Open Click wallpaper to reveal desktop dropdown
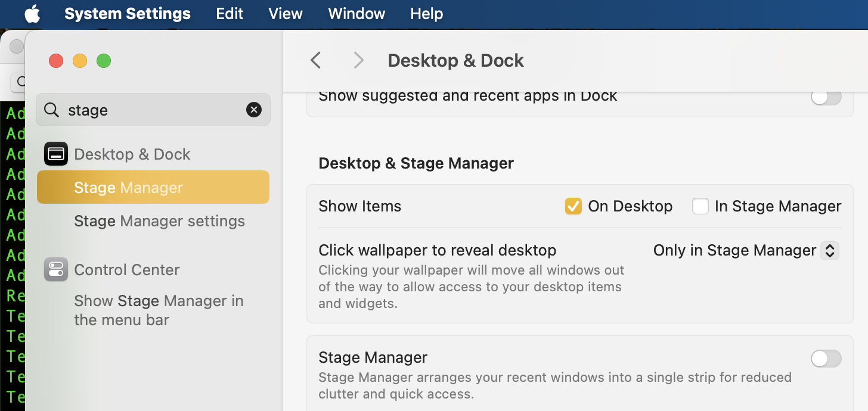 (746, 251)
